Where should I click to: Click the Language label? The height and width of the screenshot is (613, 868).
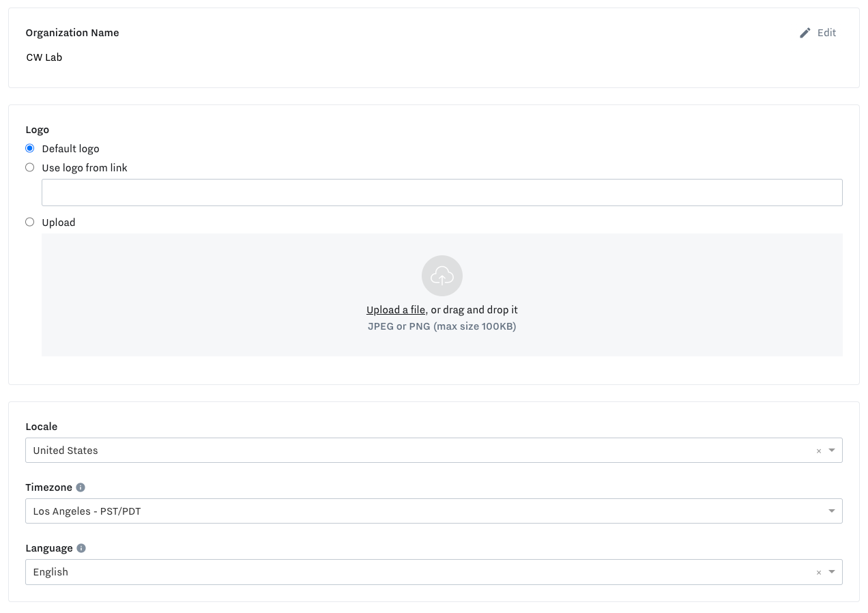click(49, 548)
